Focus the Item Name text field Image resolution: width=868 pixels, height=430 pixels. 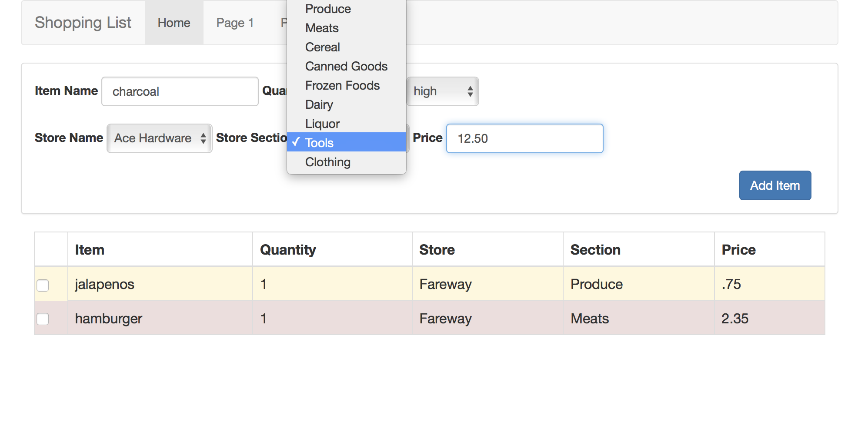[x=180, y=91]
